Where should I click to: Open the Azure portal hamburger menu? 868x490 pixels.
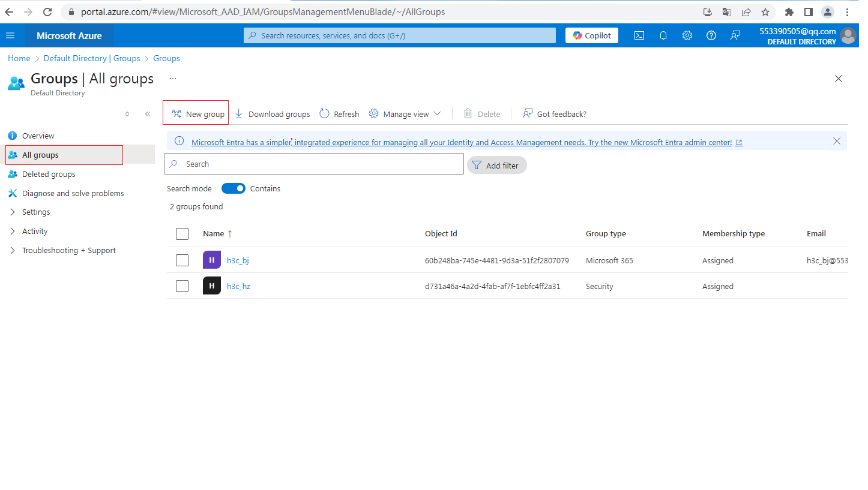pos(10,35)
